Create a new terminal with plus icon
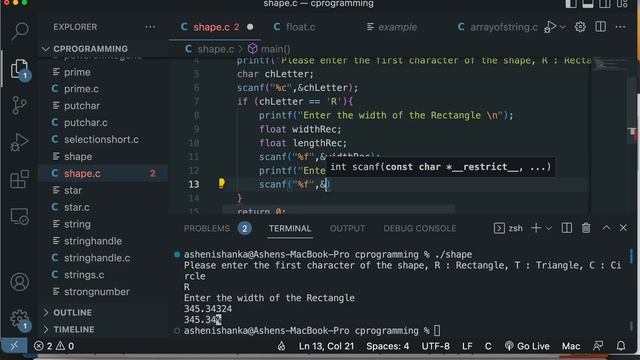Screen dimensions: 640x360 click(536, 228)
